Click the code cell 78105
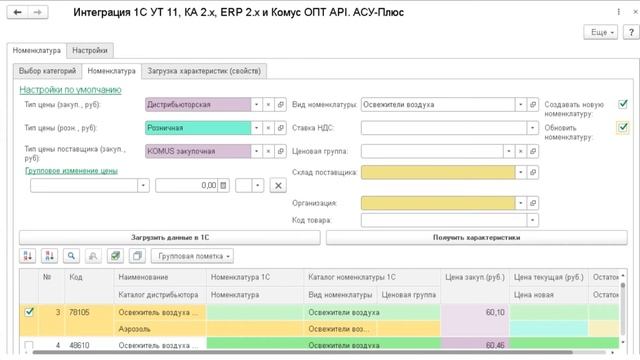 [89, 312]
